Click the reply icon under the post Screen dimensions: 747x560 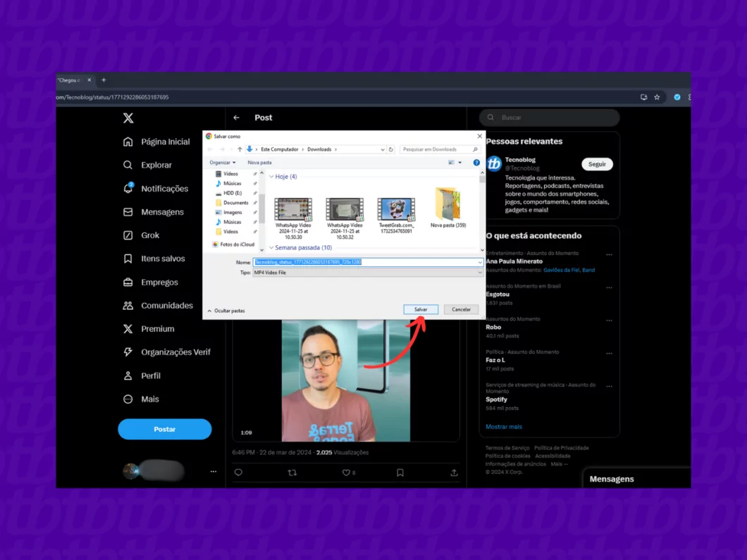pyautogui.click(x=239, y=473)
